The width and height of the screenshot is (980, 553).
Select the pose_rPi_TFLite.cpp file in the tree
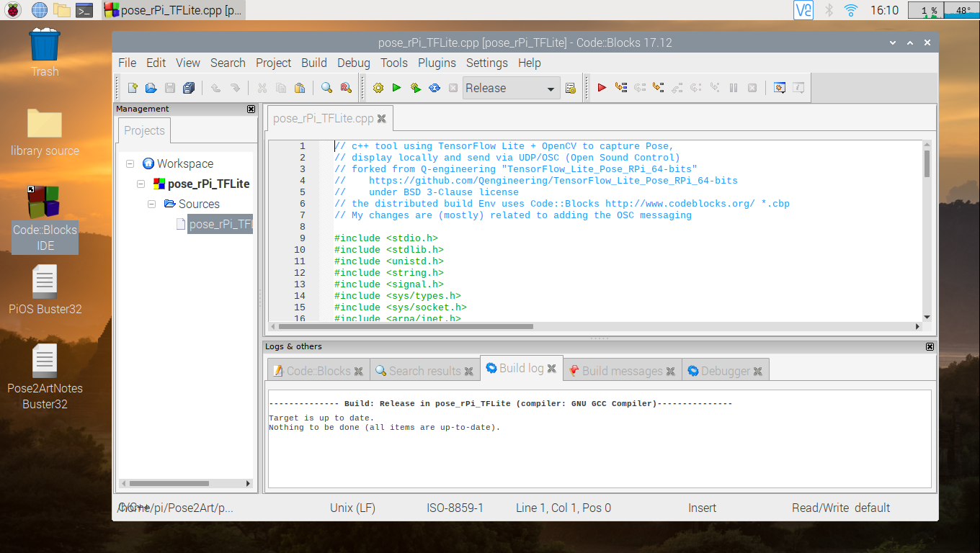pyautogui.click(x=220, y=224)
